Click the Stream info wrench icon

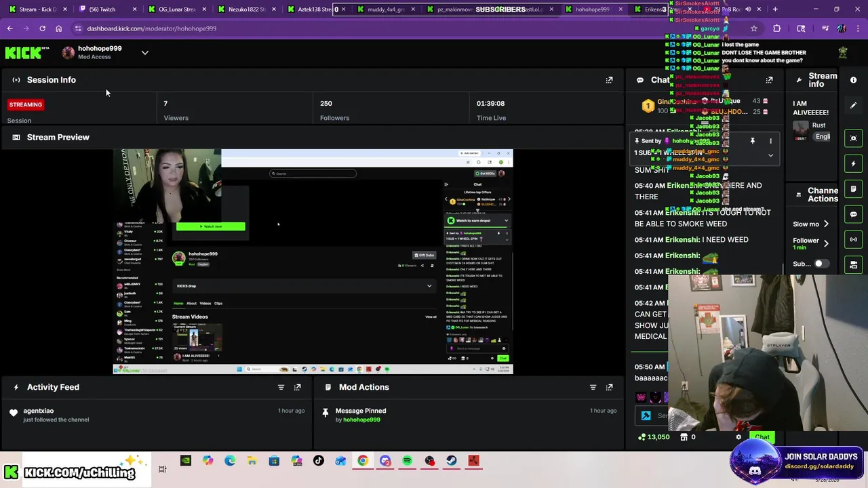(x=799, y=80)
